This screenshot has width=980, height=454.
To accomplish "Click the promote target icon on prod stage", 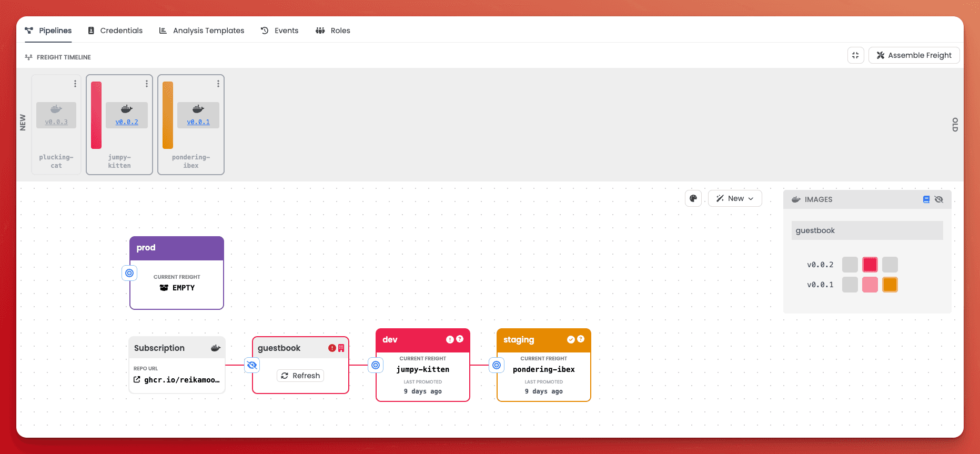I will (x=129, y=273).
